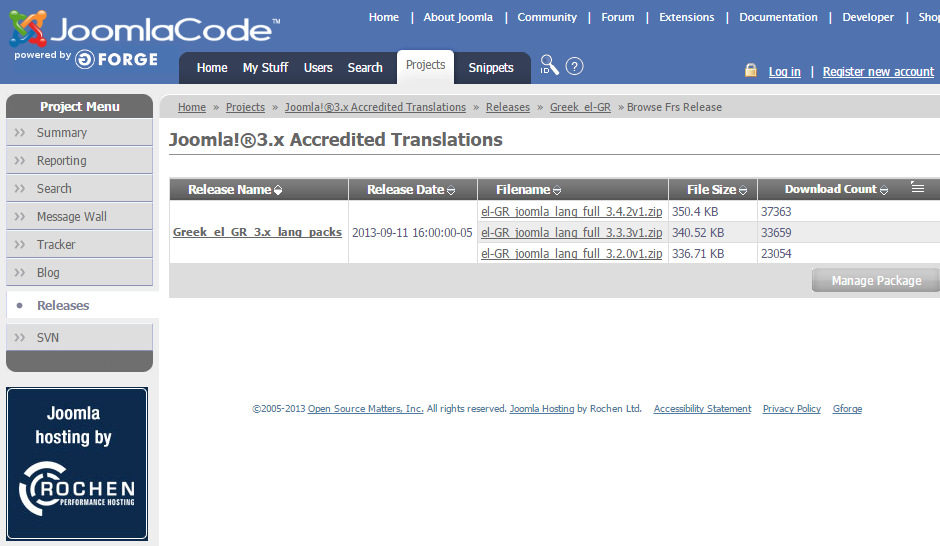Open SVN in Project Menu
The height and width of the screenshot is (546, 940).
pos(79,337)
